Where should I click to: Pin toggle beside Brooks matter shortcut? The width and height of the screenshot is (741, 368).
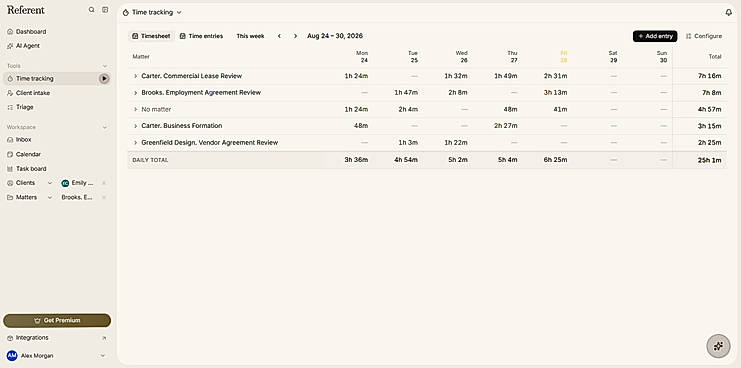104,197
